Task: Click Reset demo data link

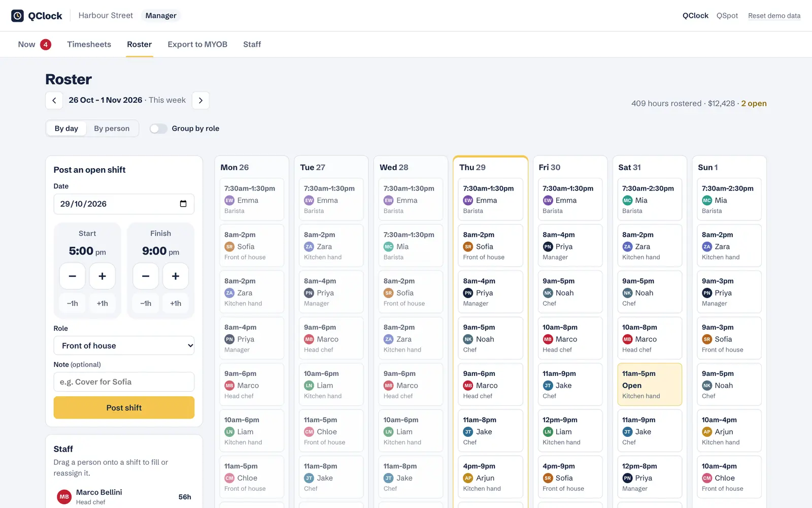Action: (x=774, y=16)
